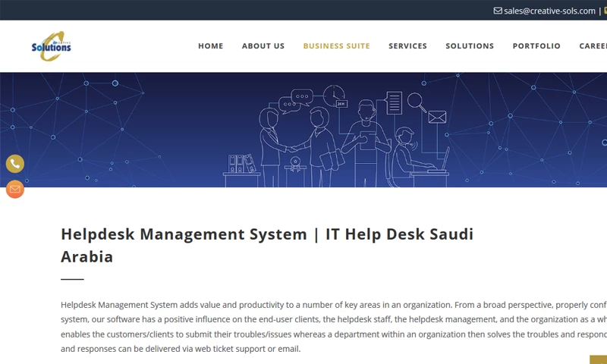The height and width of the screenshot is (364, 607).
Task: Click the floating gold phone call icon
Action: coord(15,164)
